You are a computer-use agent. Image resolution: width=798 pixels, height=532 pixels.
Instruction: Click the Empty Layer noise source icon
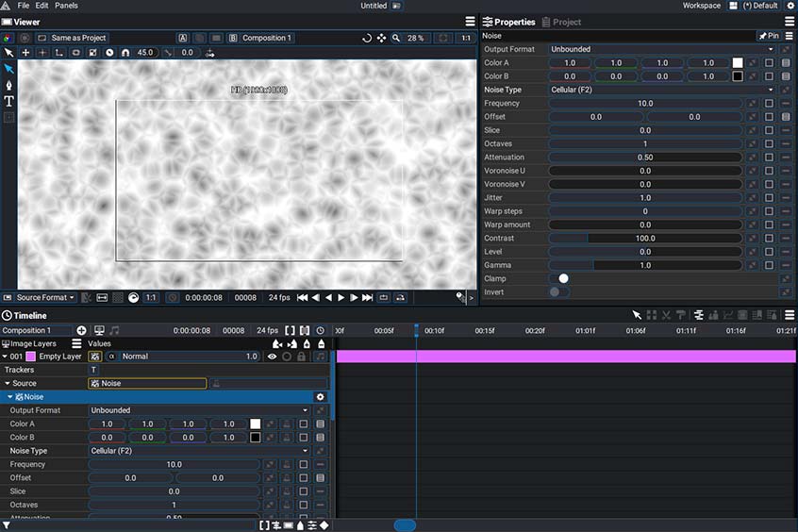94,357
